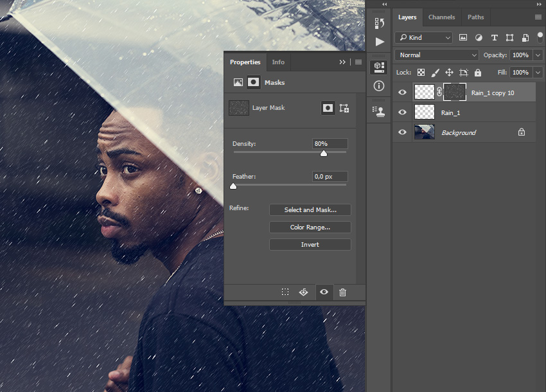
Task: Switch to the Properties tab
Action: click(x=245, y=62)
